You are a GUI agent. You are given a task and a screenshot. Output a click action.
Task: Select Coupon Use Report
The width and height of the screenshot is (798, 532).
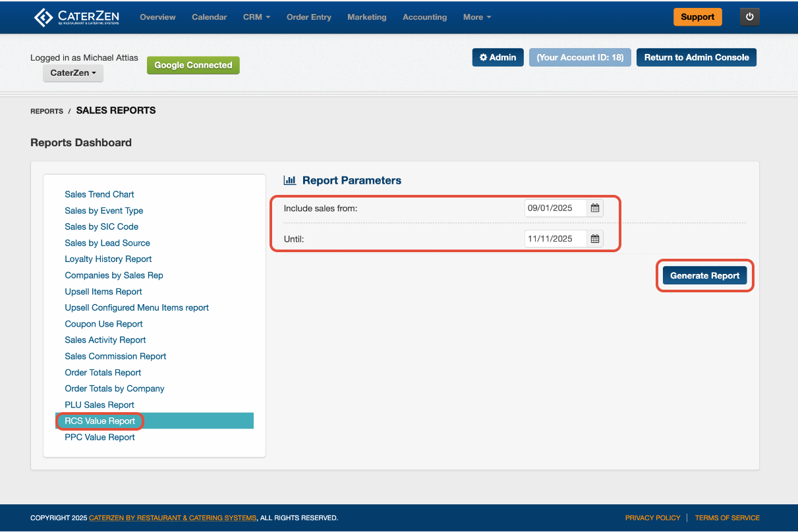click(x=103, y=324)
